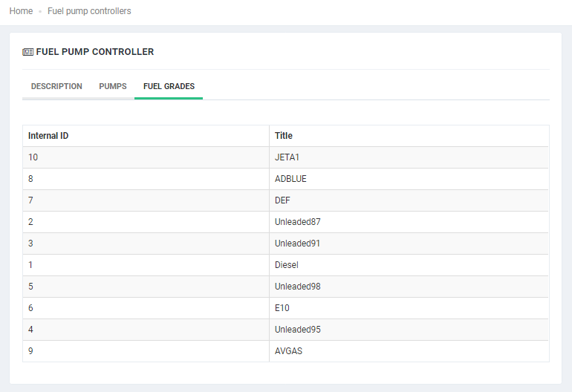Click the Title column header
Image resolution: width=572 pixels, height=392 pixels.
point(284,136)
